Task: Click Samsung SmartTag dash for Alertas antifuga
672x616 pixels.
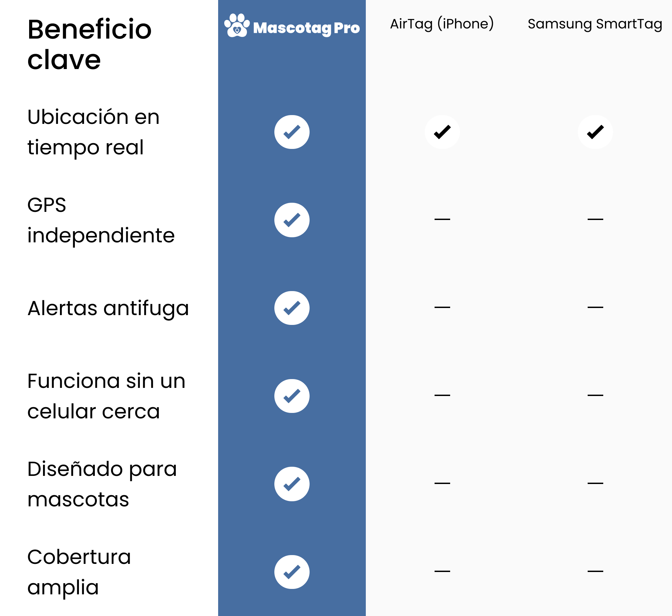Action: click(x=595, y=307)
